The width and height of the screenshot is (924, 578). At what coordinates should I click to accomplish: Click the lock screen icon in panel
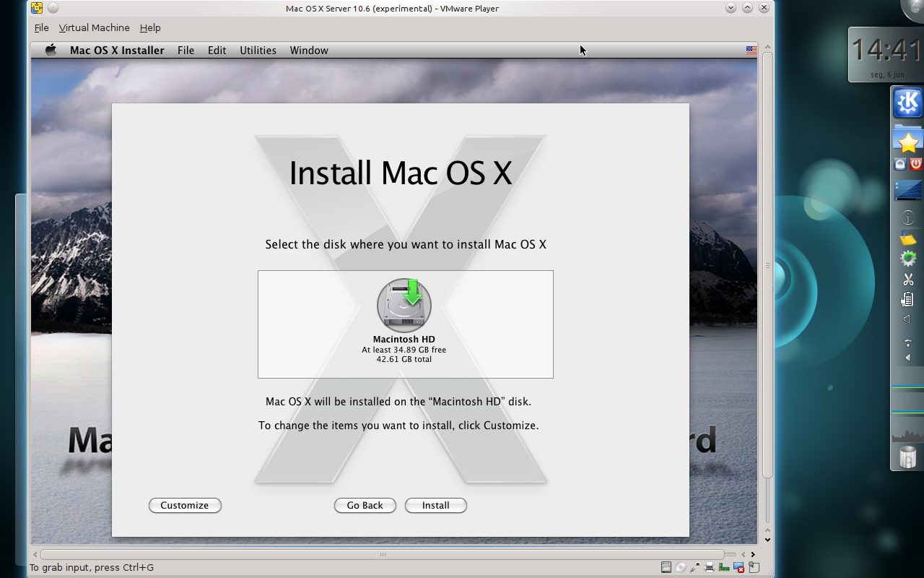(x=900, y=164)
